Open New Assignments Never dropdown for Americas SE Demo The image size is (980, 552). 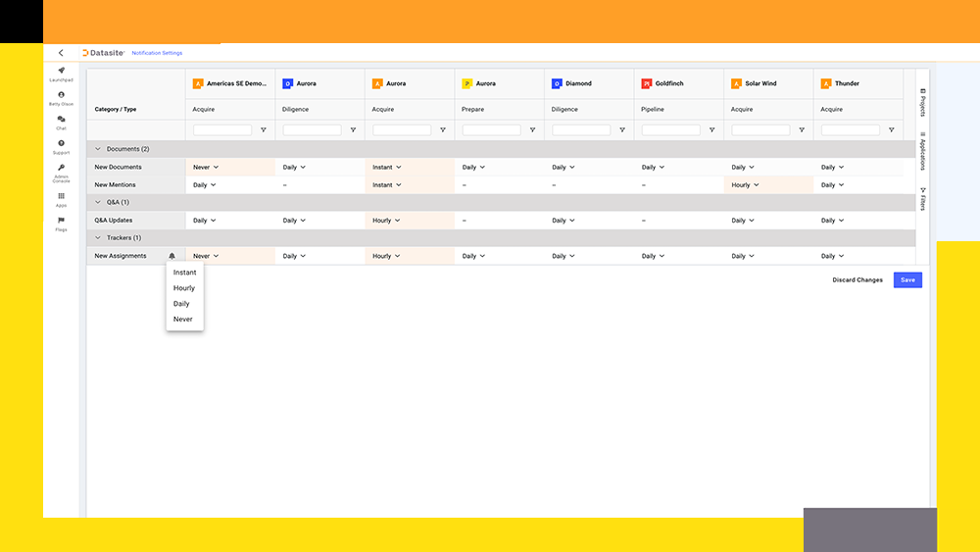coord(206,256)
